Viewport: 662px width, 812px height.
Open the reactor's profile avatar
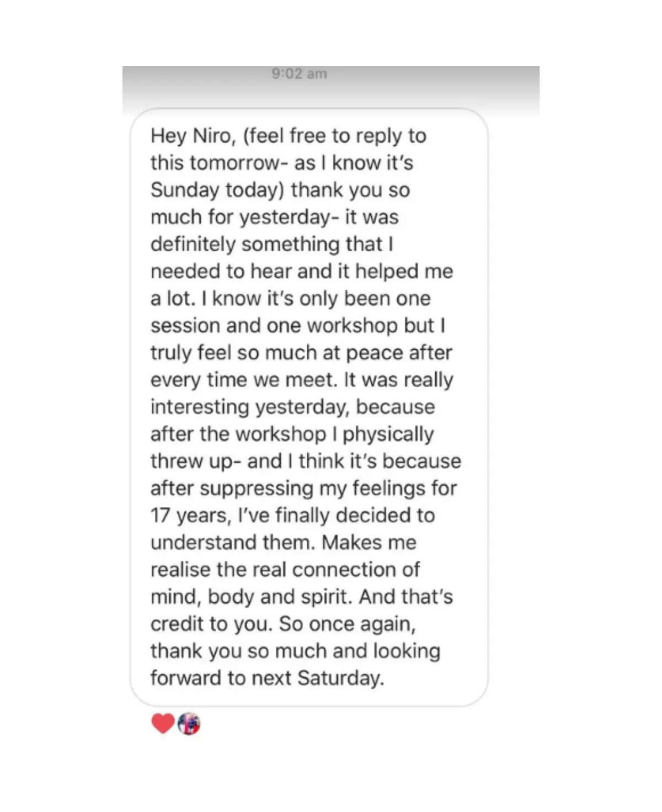click(189, 723)
